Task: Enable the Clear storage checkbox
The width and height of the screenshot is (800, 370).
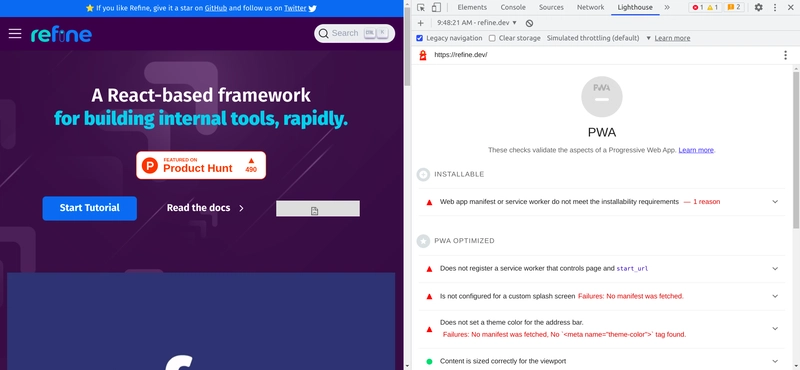Action: pos(492,38)
